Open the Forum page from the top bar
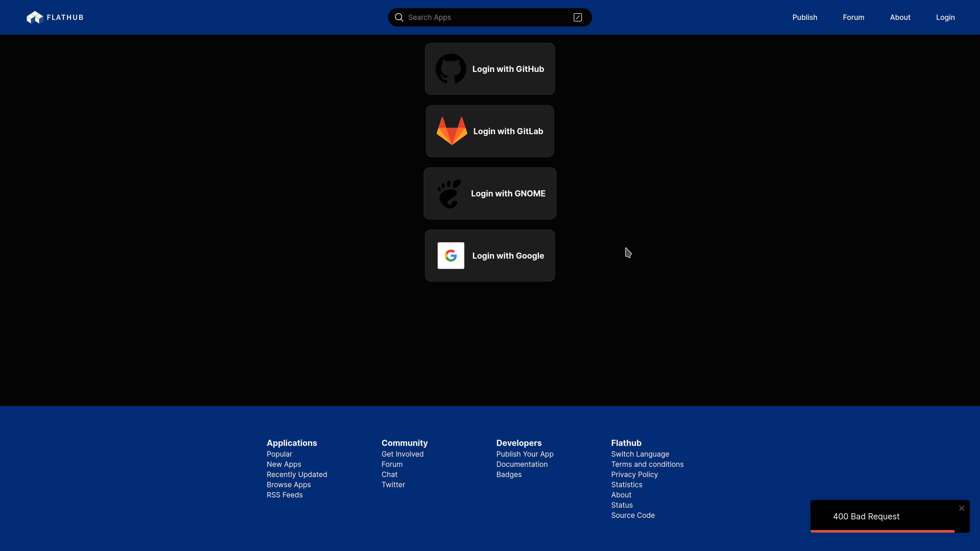980x551 pixels. 853,17
